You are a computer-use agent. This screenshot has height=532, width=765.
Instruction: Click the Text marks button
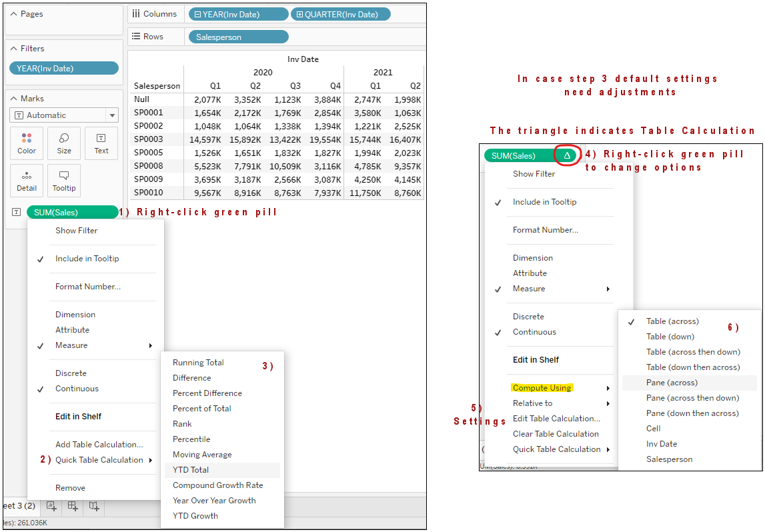click(x=101, y=143)
